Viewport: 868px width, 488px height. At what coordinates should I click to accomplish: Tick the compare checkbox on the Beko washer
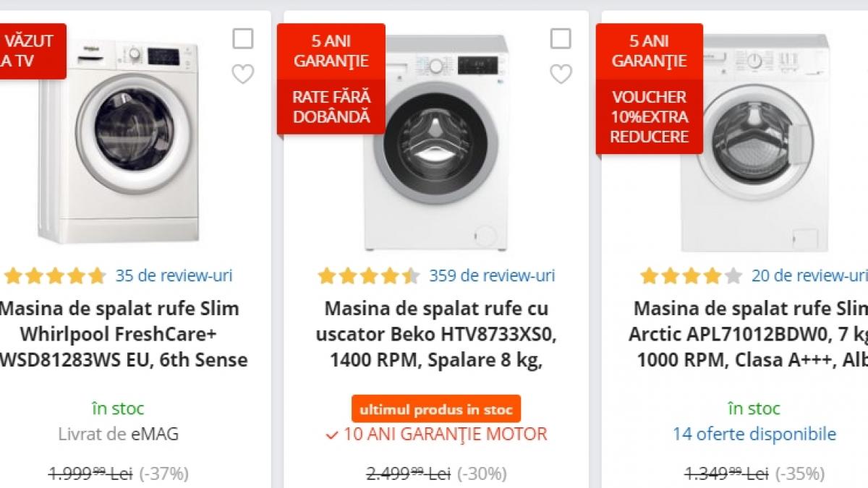pyautogui.click(x=561, y=39)
